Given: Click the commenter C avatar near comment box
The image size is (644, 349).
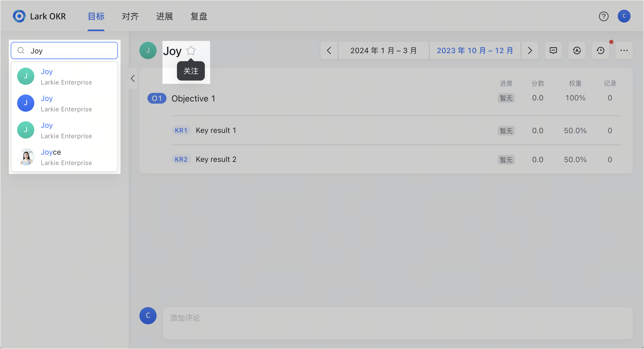Looking at the screenshot, I should (x=148, y=315).
